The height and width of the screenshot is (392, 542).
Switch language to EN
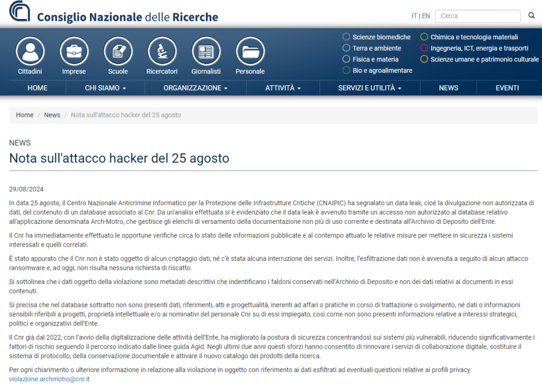click(426, 16)
